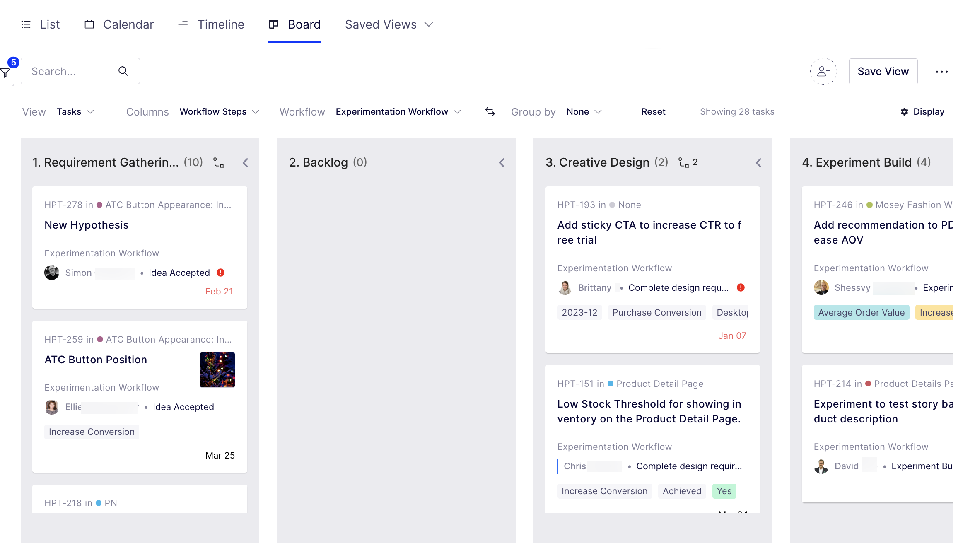Viewport: 975px width, 560px height.
Task: Open the View Tasks dropdown
Action: point(75,112)
